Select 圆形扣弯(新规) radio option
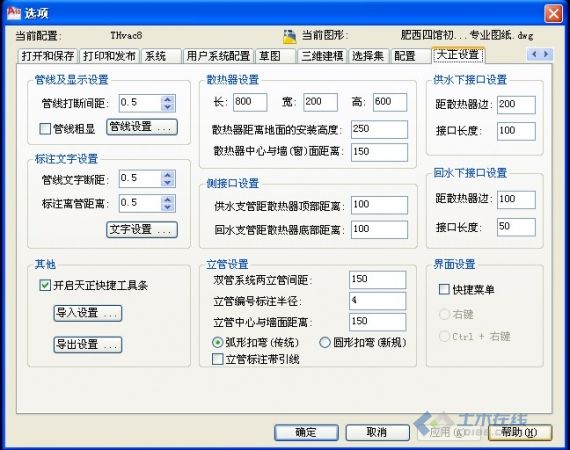This screenshot has width=570, height=450. coord(325,342)
